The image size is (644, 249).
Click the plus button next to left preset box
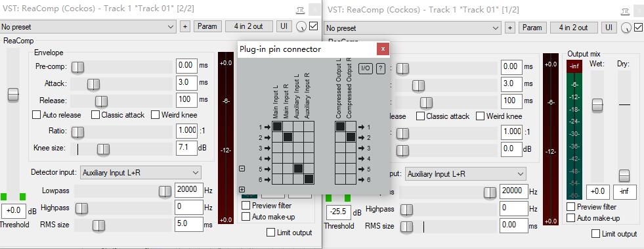click(185, 26)
